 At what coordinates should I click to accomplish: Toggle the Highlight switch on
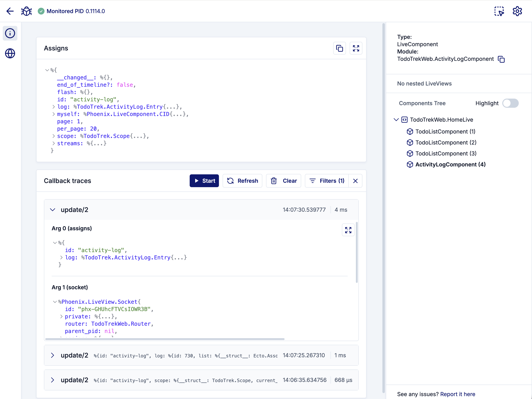(510, 103)
